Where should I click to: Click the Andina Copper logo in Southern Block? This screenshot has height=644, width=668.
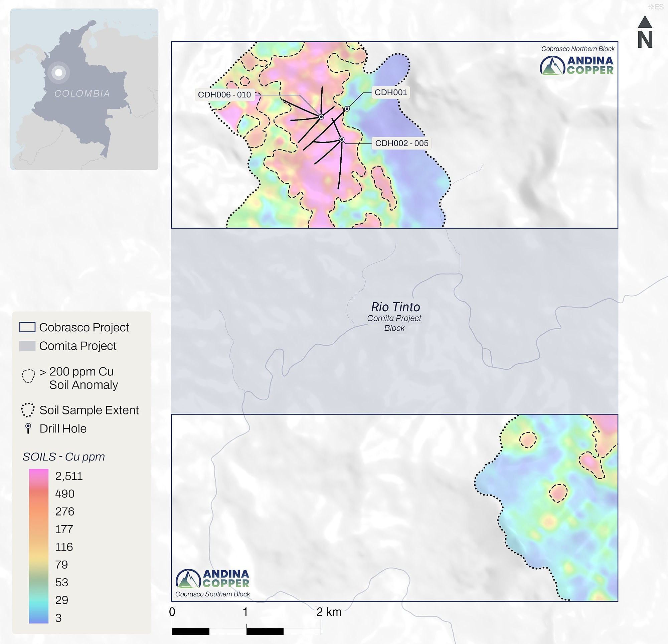[212, 578]
